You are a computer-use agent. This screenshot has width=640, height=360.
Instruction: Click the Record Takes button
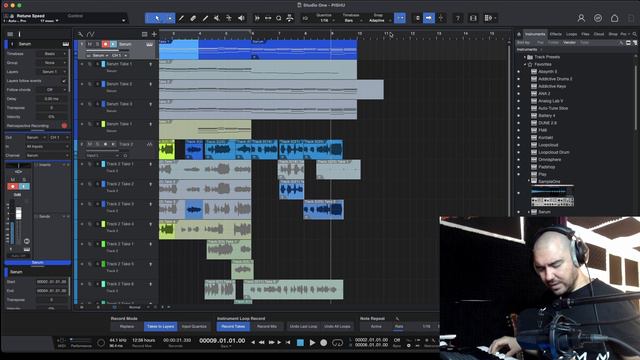tap(233, 326)
